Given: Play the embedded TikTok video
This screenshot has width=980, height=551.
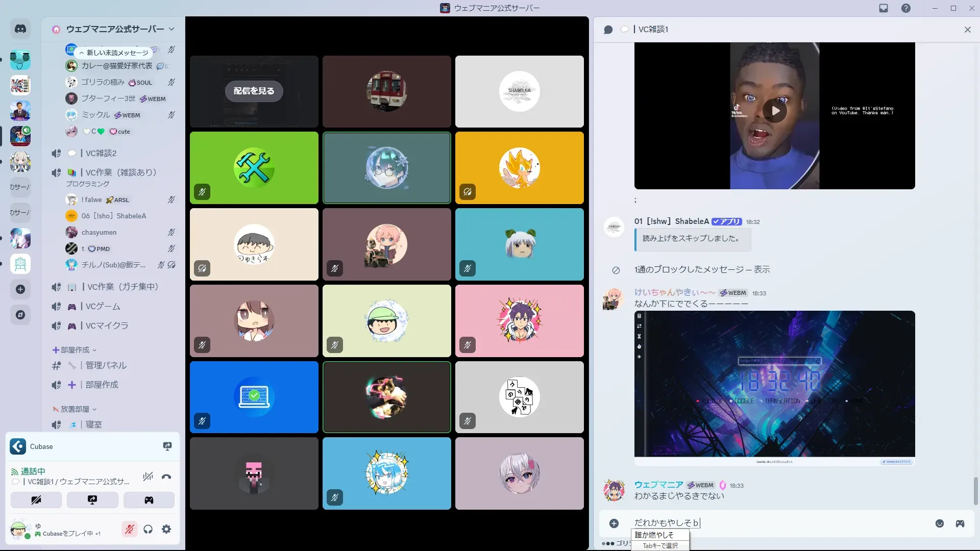Looking at the screenshot, I should [x=774, y=111].
